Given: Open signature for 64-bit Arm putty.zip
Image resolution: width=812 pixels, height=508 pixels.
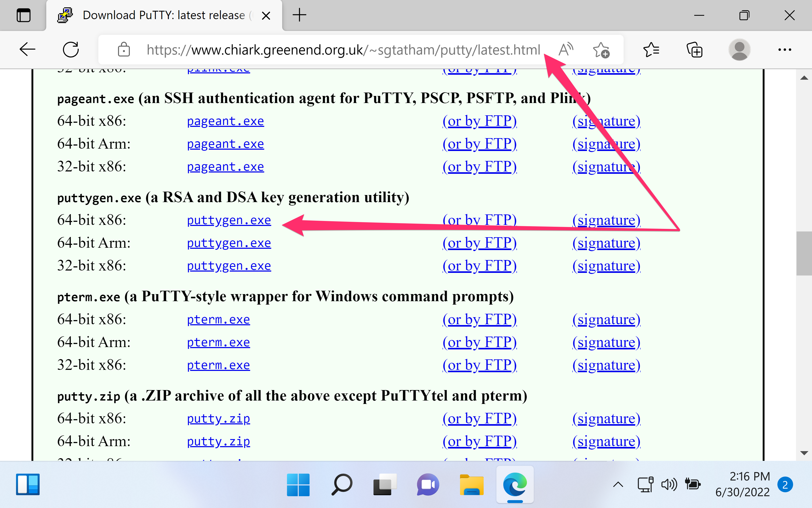Looking at the screenshot, I should [x=606, y=441].
